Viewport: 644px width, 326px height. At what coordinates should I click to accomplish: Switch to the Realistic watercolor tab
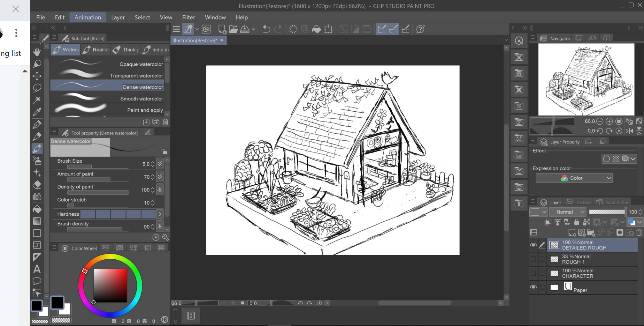pyautogui.click(x=96, y=50)
